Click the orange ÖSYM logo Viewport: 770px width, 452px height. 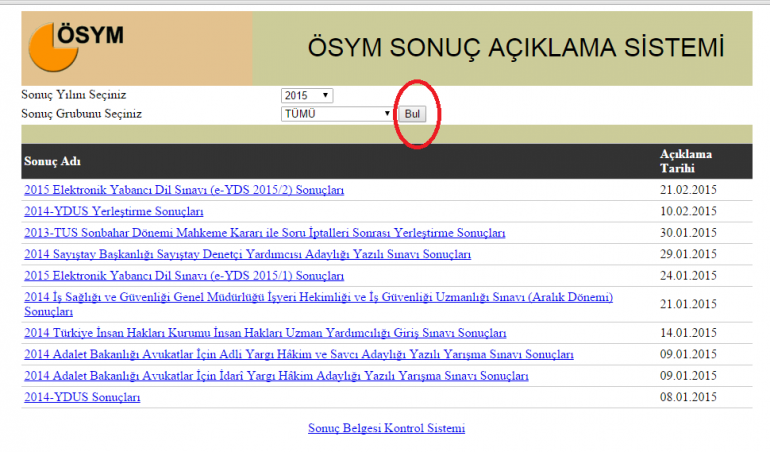(76, 47)
